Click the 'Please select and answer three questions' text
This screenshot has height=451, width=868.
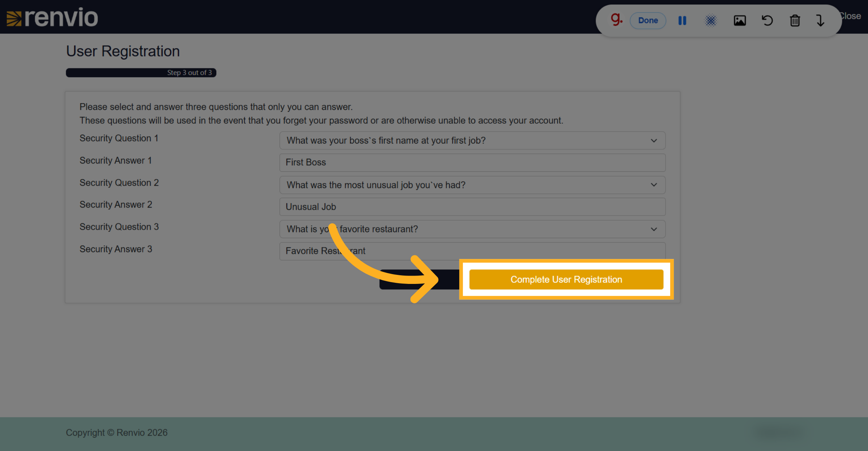click(216, 107)
